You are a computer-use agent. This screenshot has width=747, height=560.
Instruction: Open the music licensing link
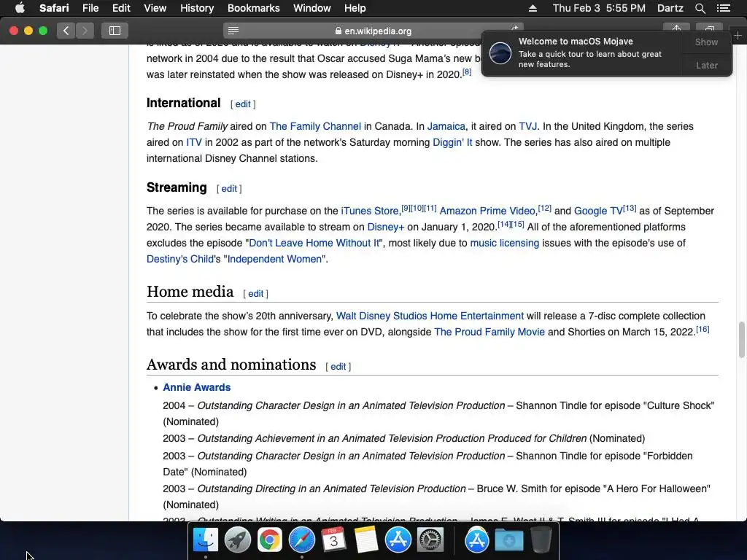(x=505, y=244)
